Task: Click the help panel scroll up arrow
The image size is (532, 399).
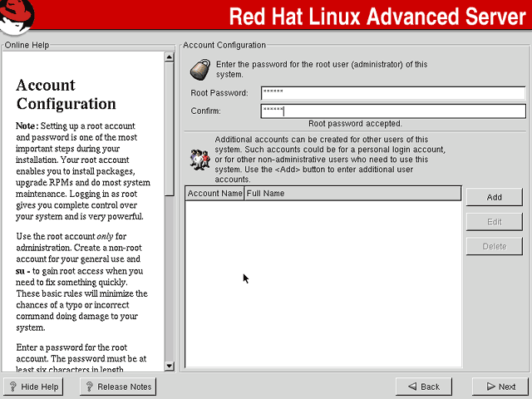Action: (169, 57)
